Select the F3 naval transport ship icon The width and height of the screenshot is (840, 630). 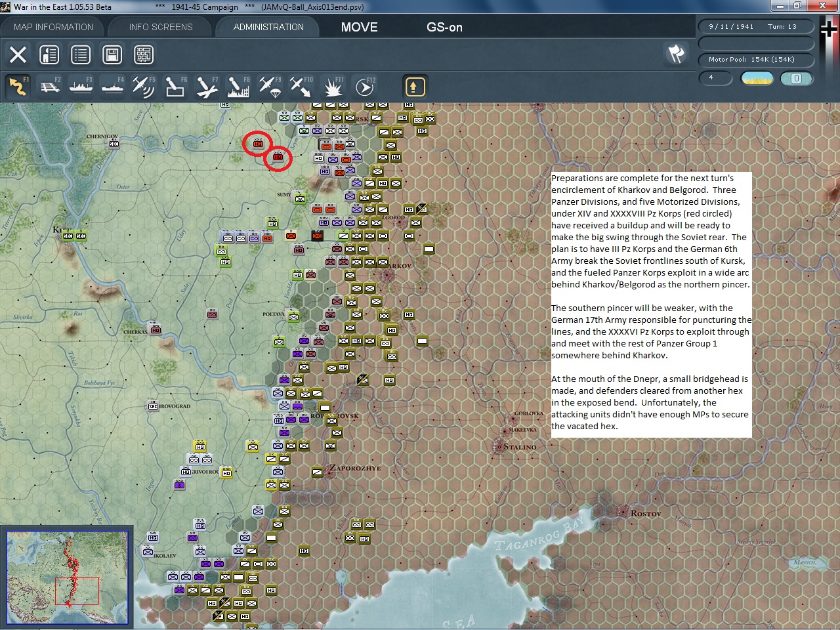pos(81,87)
